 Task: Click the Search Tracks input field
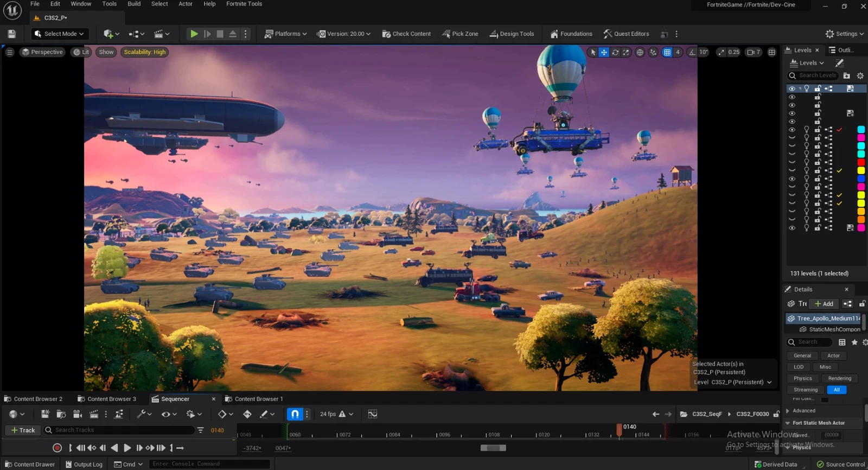click(x=122, y=430)
